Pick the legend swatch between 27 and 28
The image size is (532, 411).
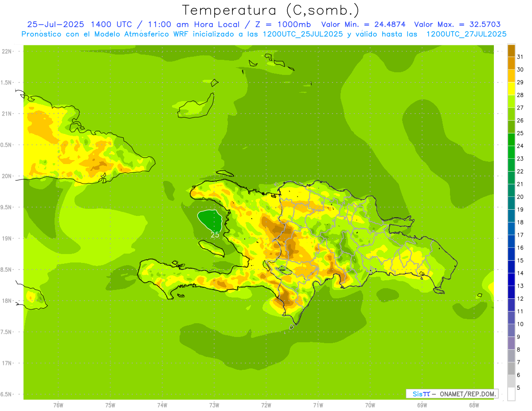[x=511, y=101]
